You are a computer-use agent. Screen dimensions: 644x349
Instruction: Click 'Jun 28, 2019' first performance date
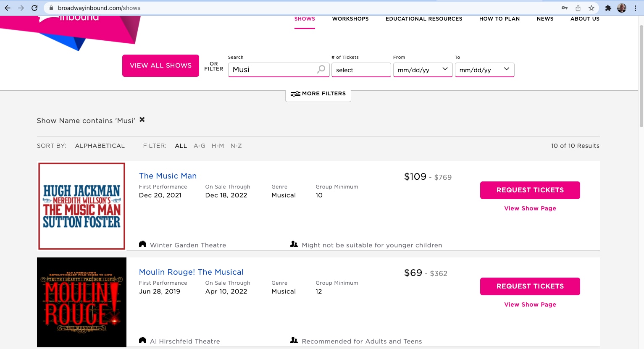(160, 291)
